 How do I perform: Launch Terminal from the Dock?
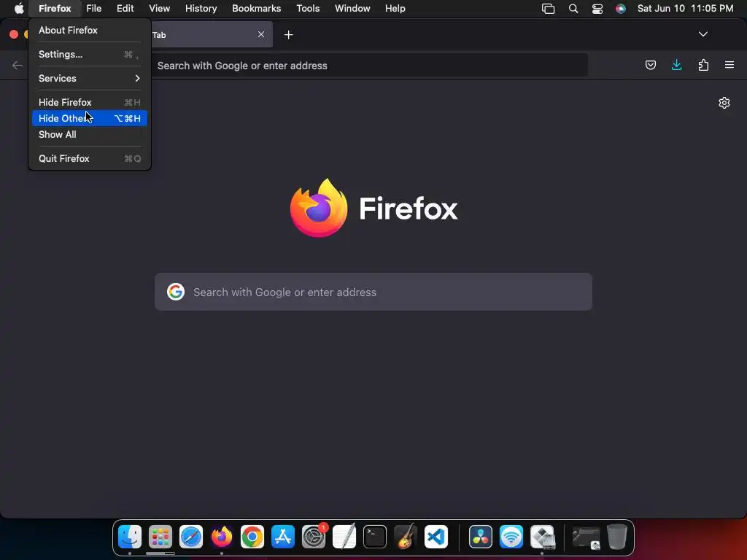tap(375, 537)
